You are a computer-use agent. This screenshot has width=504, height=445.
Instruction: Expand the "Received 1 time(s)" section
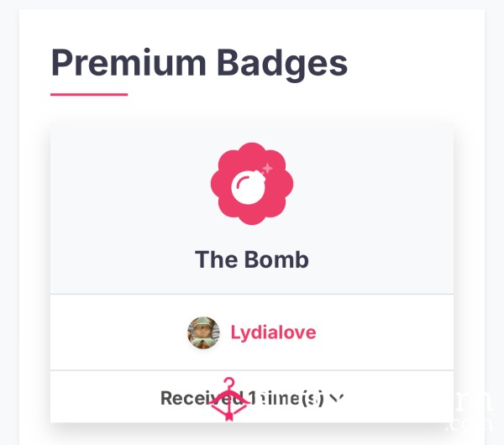[252, 398]
